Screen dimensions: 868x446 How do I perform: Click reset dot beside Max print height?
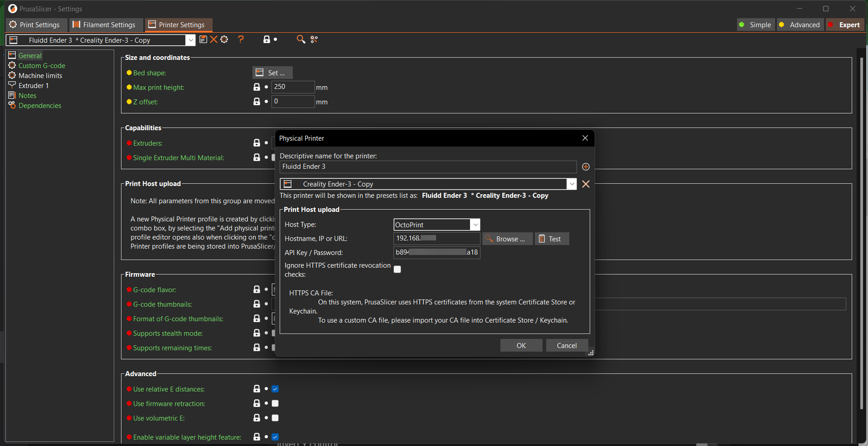coord(266,87)
